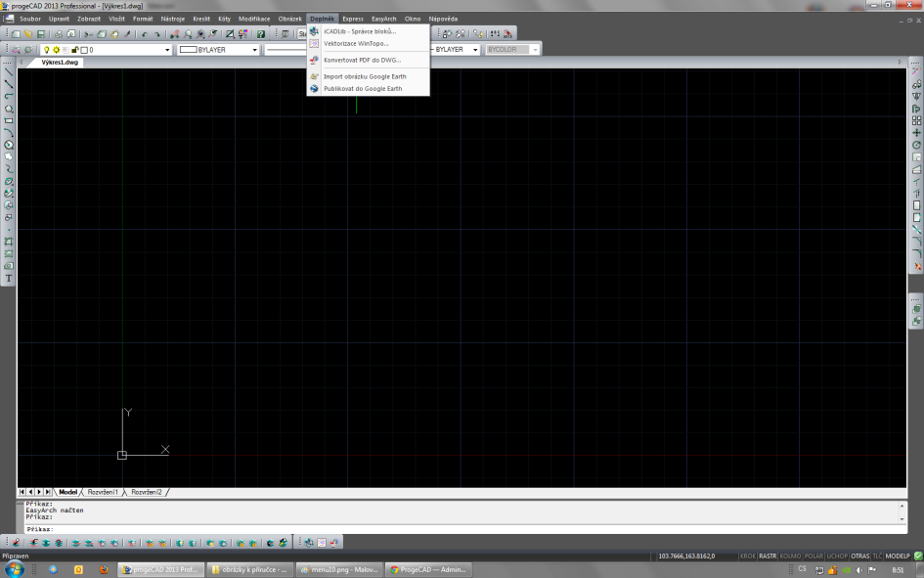This screenshot has width=924, height=578.
Task: Toggle the layer lightbulb on/off icon
Action: point(47,50)
